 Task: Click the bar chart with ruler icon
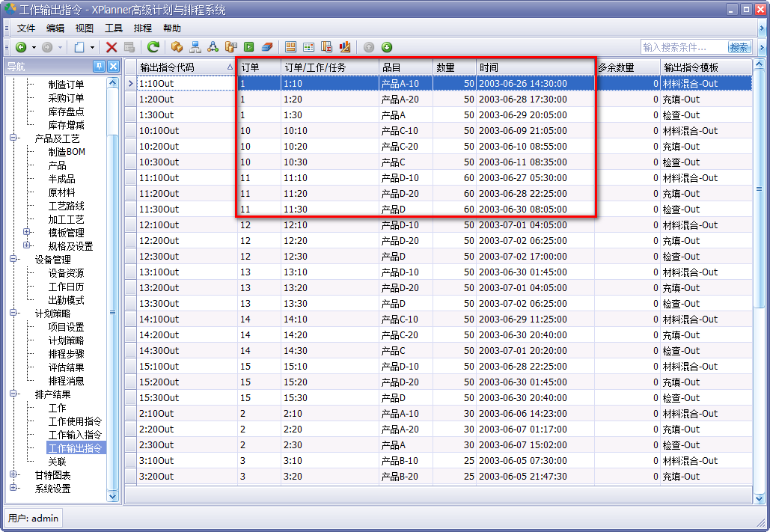(345, 47)
